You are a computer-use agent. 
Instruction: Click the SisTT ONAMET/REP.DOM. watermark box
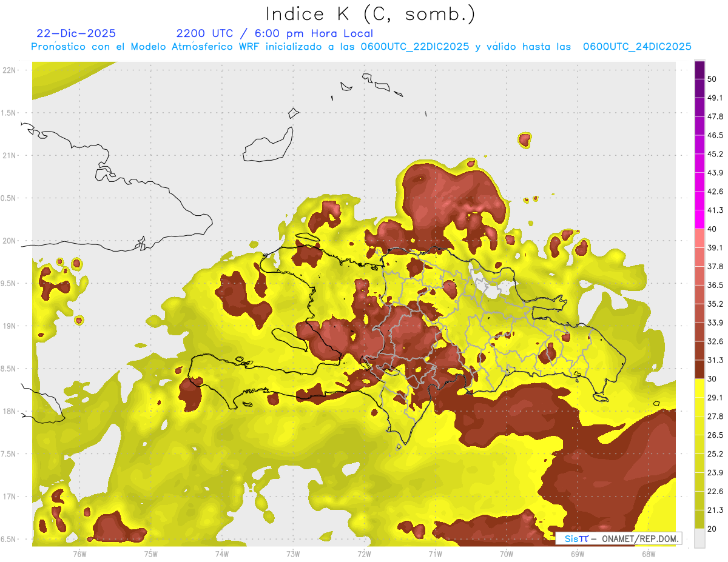coord(618,538)
